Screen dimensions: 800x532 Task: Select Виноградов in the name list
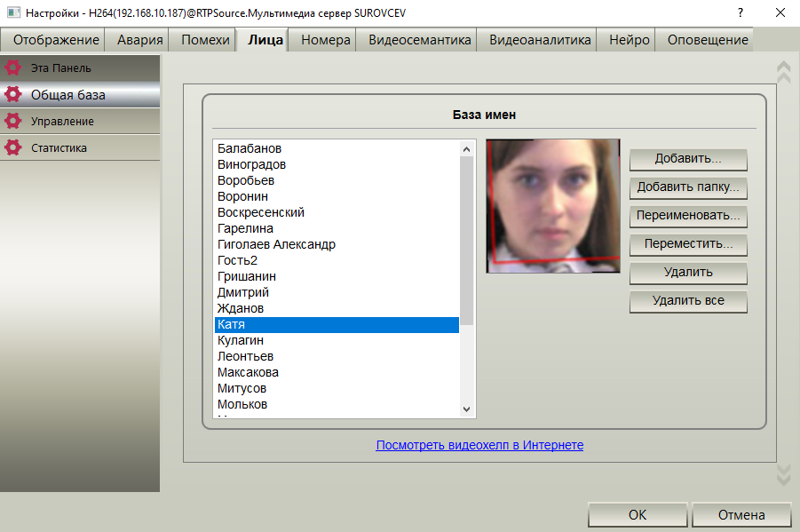[x=337, y=164]
